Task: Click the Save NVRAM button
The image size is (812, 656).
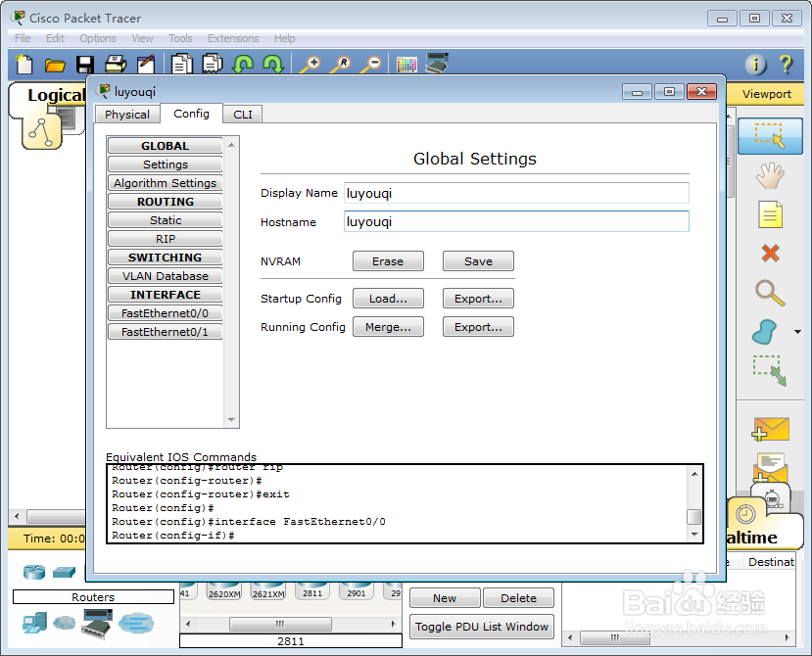Action: pyautogui.click(x=478, y=261)
